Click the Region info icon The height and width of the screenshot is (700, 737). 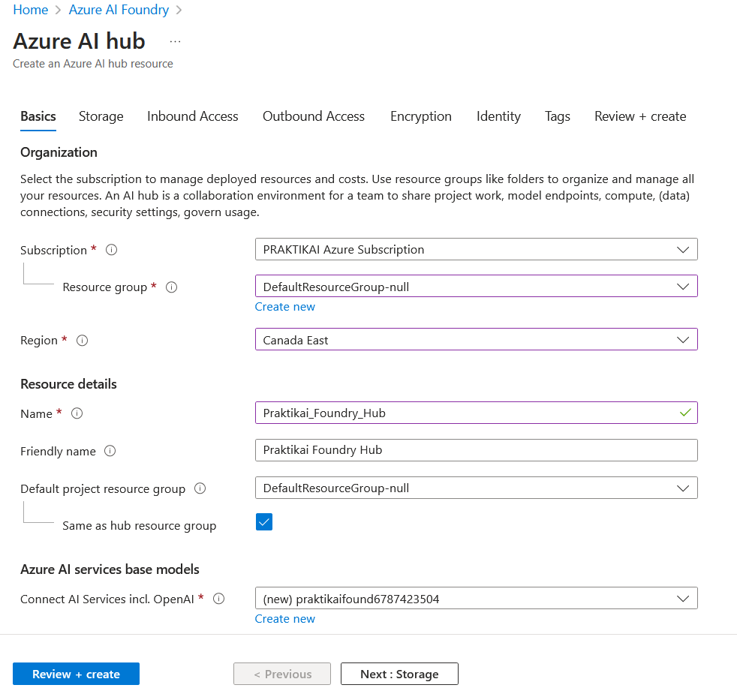pyautogui.click(x=82, y=340)
